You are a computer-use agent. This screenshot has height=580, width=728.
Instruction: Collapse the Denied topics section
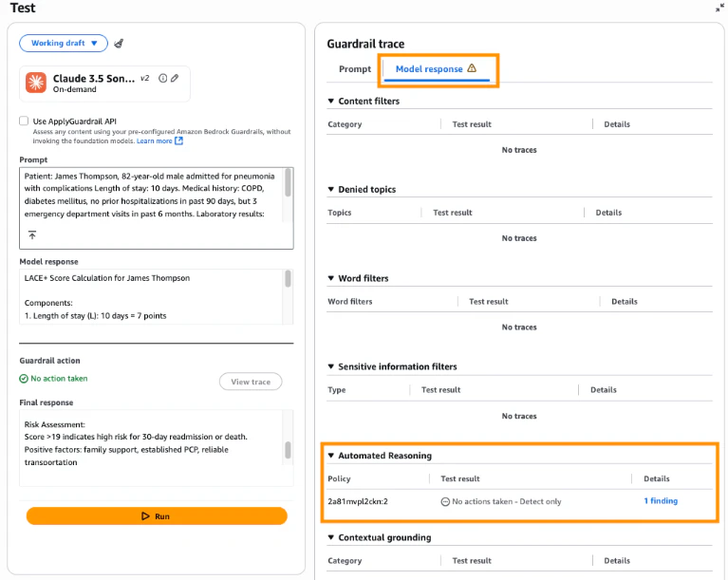coord(331,189)
